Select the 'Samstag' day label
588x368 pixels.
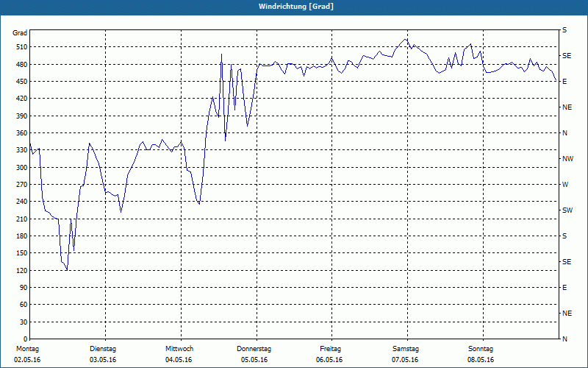(x=406, y=349)
